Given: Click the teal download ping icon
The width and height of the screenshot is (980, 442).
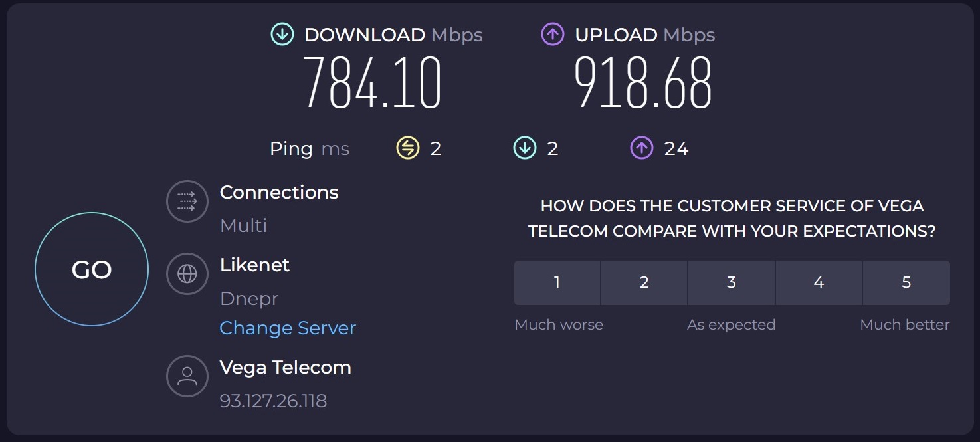Looking at the screenshot, I should (x=525, y=148).
